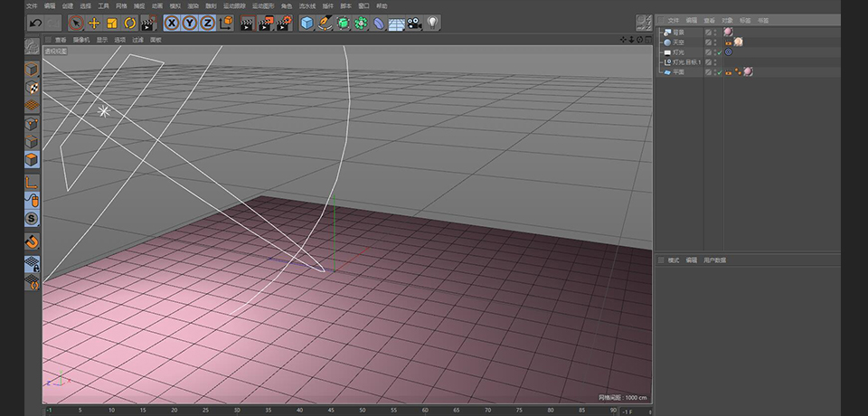
Task: Toggle Z axis lock
Action: pyautogui.click(x=207, y=23)
